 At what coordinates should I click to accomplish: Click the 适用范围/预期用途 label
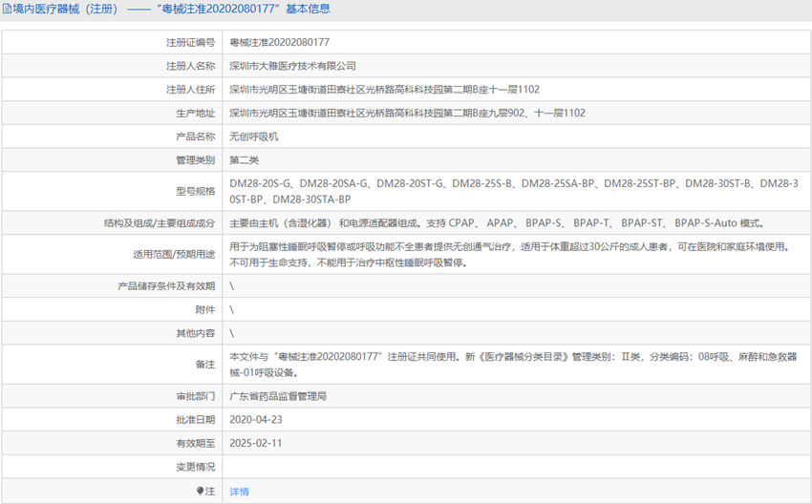174,255
